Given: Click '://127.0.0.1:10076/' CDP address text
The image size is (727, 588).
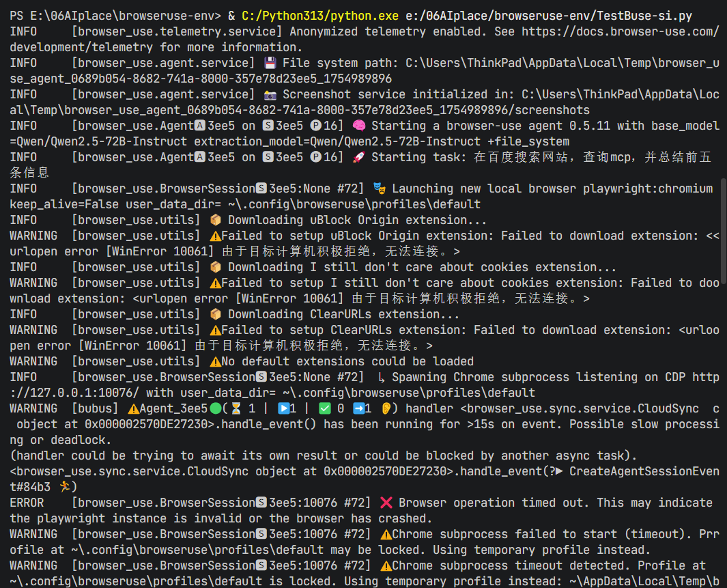Looking at the screenshot, I should coord(74,393).
